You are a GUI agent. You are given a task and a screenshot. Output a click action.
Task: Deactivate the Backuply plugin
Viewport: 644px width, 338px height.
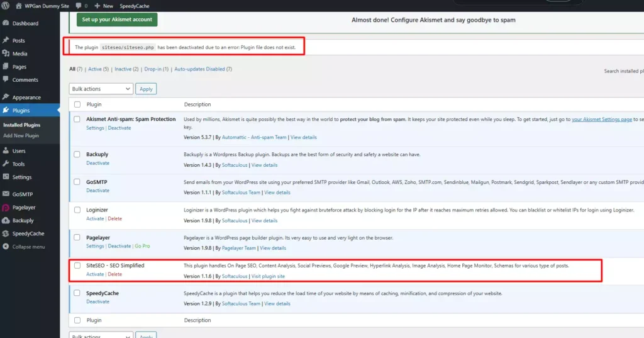coord(97,163)
